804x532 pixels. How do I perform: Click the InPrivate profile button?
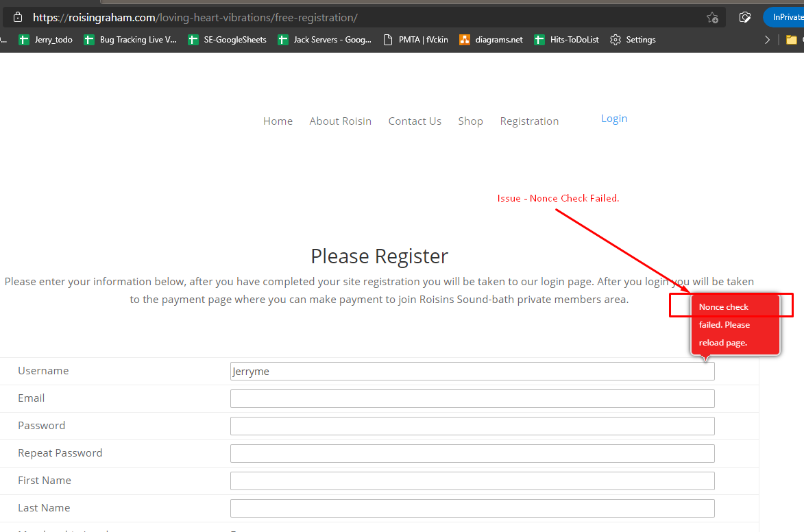click(785, 17)
